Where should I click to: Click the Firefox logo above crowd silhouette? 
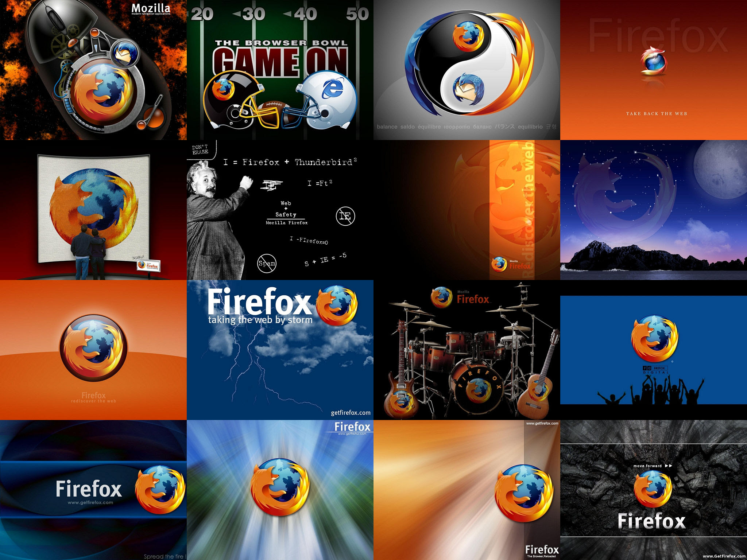(x=654, y=339)
